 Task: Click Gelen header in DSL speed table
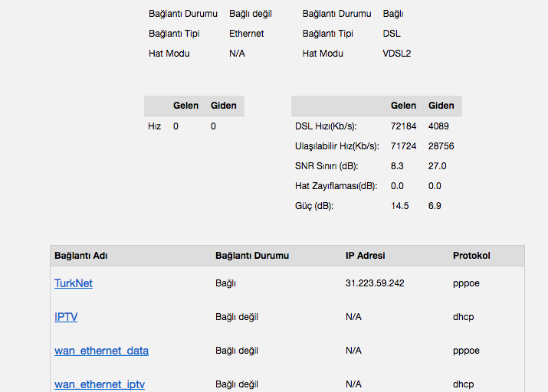tap(403, 106)
